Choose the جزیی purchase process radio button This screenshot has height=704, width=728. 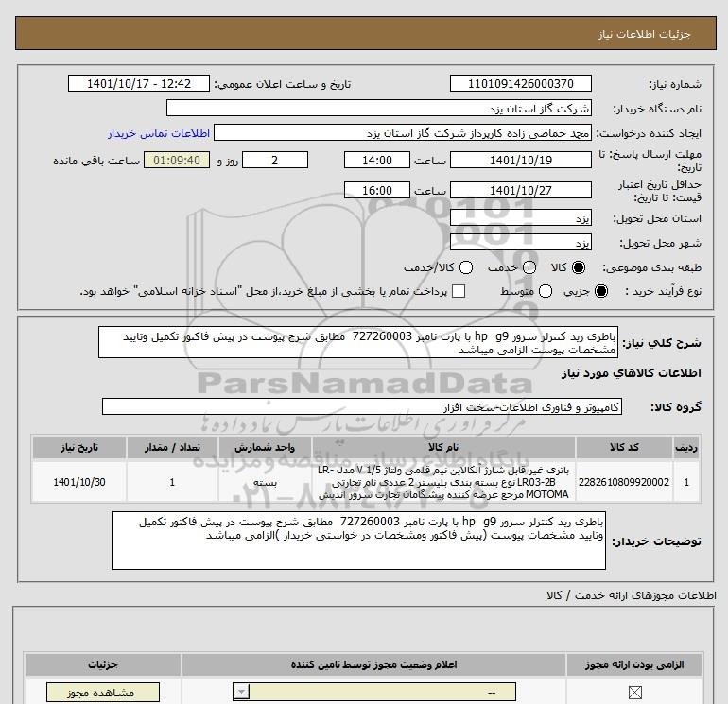[600, 291]
